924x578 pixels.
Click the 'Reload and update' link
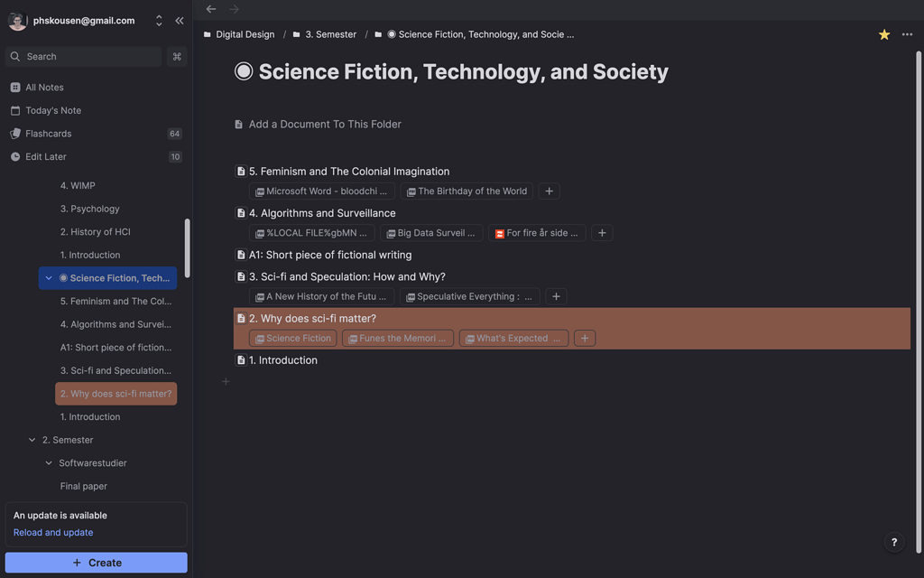point(52,532)
